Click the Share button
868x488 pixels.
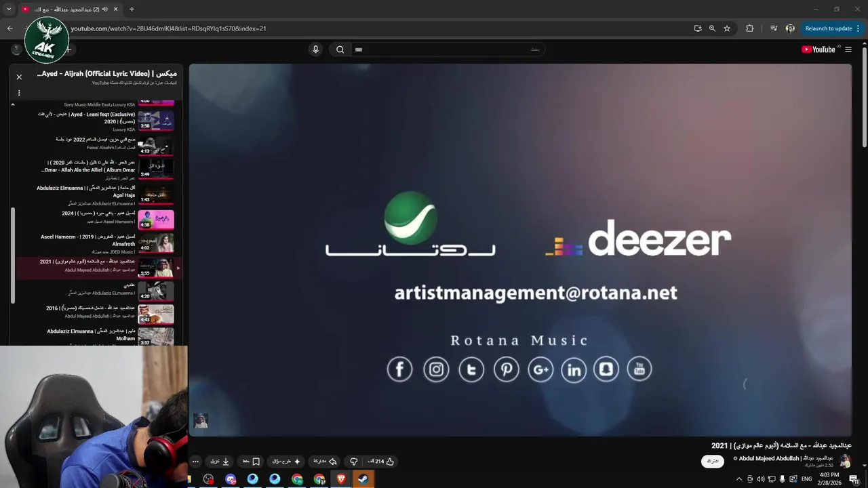(325, 462)
